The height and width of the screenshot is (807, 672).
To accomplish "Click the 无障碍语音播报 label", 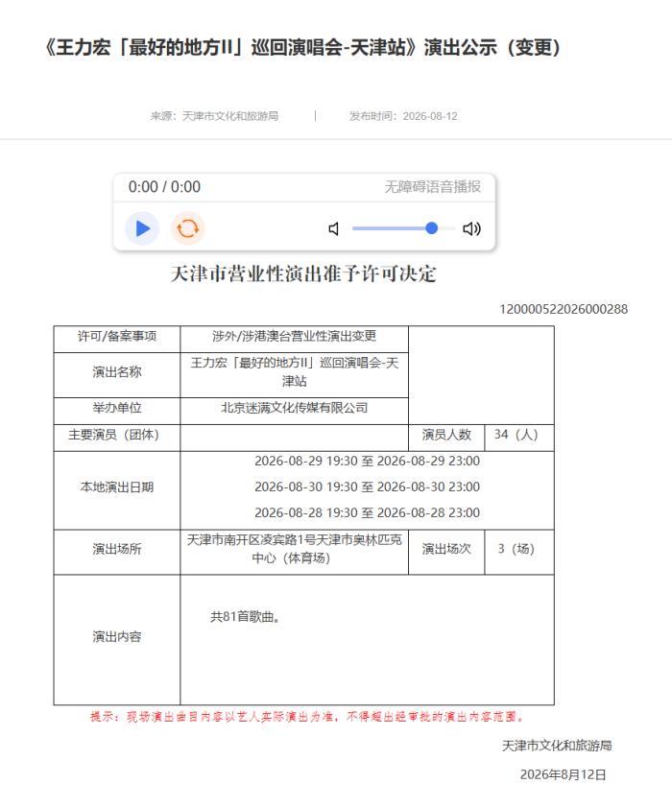I will tap(433, 186).
